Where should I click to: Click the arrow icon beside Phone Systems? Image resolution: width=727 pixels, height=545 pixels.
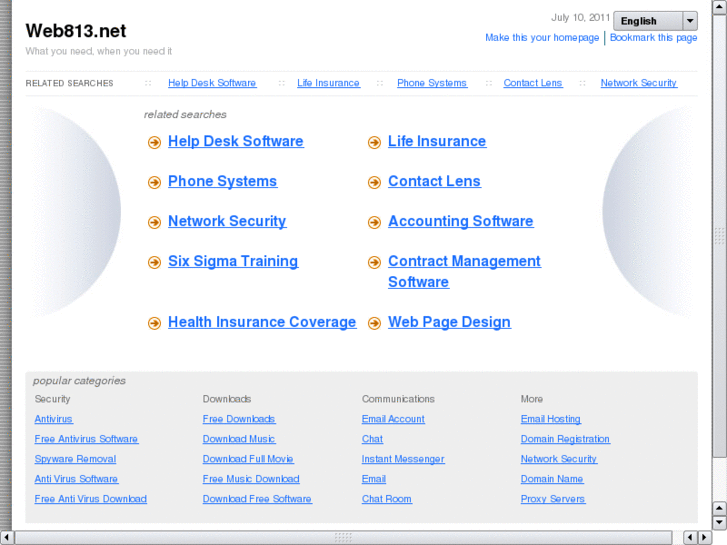[154, 182]
